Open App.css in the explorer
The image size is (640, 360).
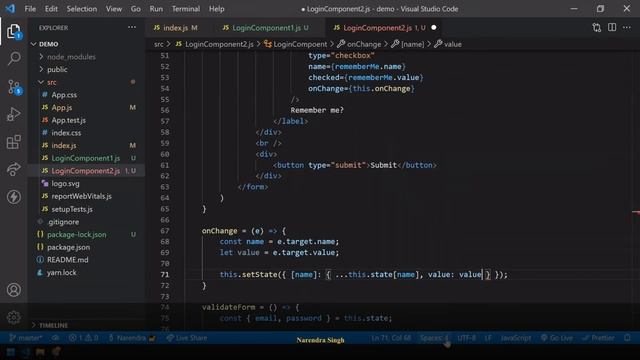point(64,95)
